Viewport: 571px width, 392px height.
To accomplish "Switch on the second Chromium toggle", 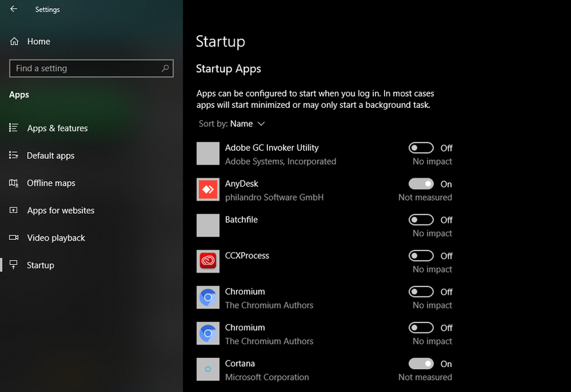I will point(421,328).
